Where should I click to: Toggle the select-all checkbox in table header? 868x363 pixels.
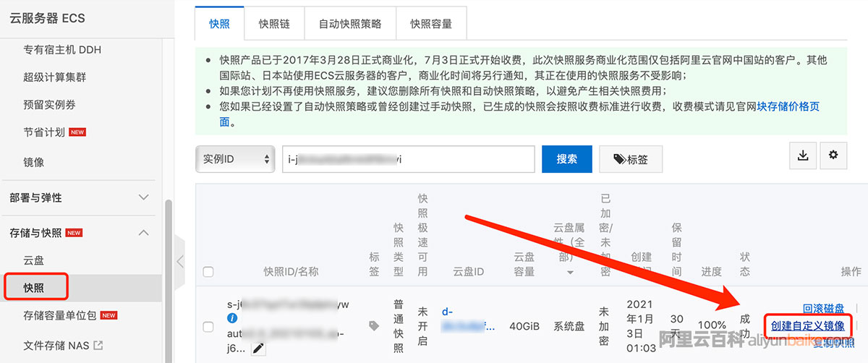pyautogui.click(x=208, y=272)
